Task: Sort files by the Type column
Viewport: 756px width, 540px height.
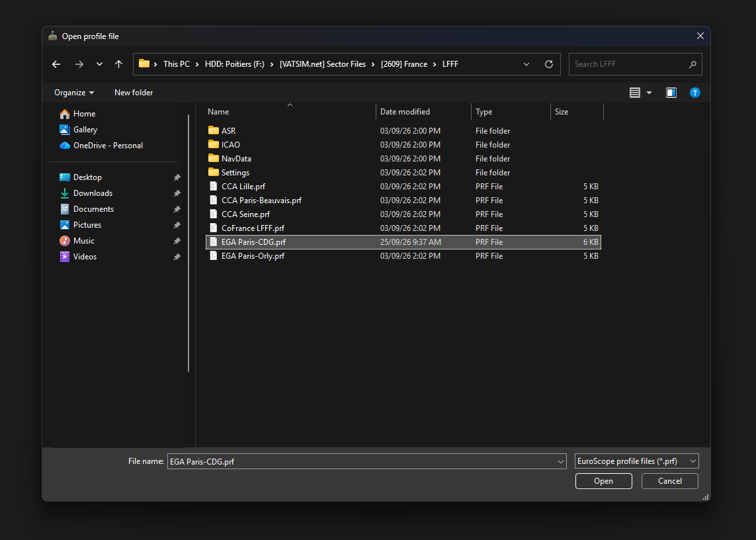Action: click(x=511, y=112)
